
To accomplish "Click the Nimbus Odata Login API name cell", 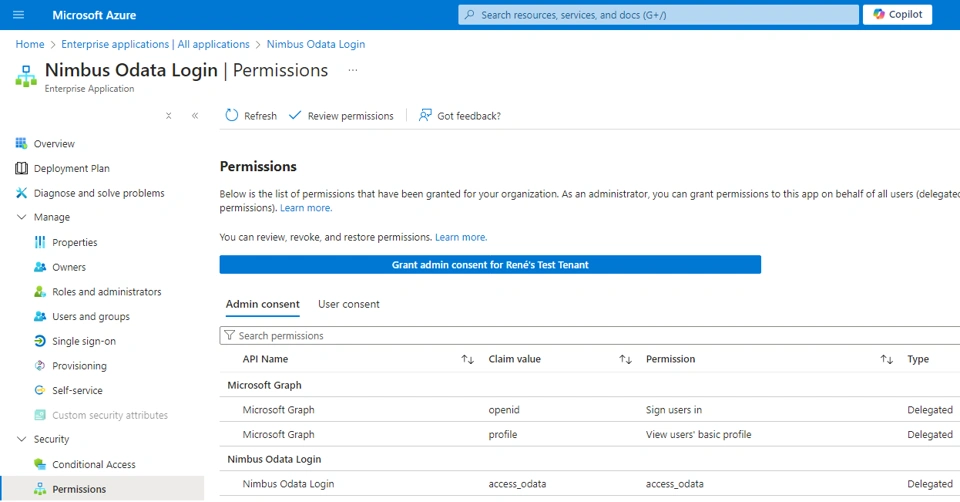I will [x=288, y=484].
